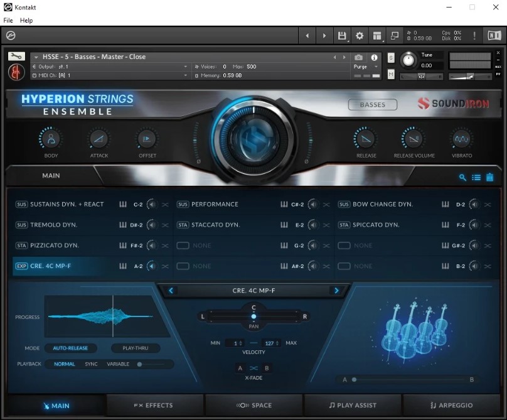Image resolution: width=507 pixels, height=420 pixels.
Task: Toggle the instrument Mute M button
Action: (391, 75)
